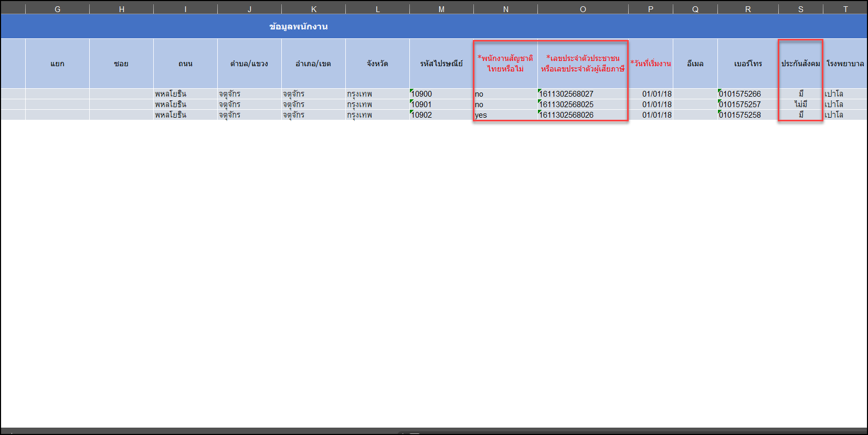Click the ตำบล/แขวง header cell

click(x=249, y=64)
